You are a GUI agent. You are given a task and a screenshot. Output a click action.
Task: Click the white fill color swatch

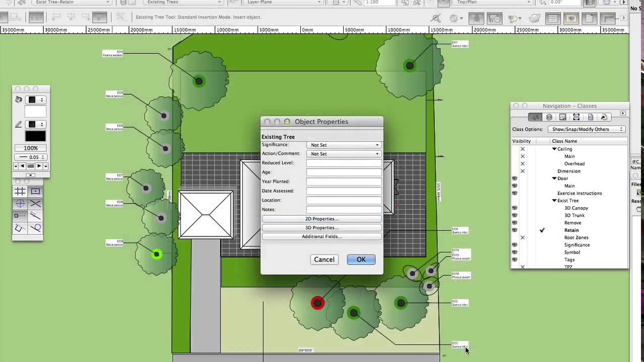(35, 111)
